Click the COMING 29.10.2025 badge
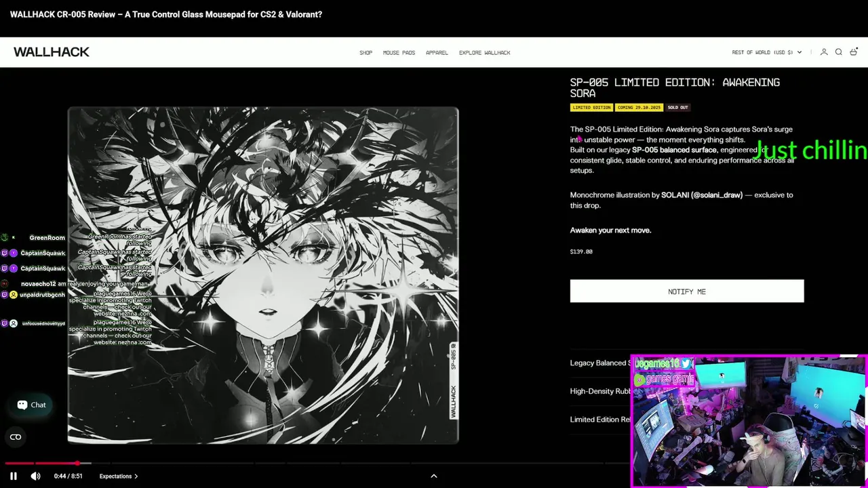 coord(639,107)
